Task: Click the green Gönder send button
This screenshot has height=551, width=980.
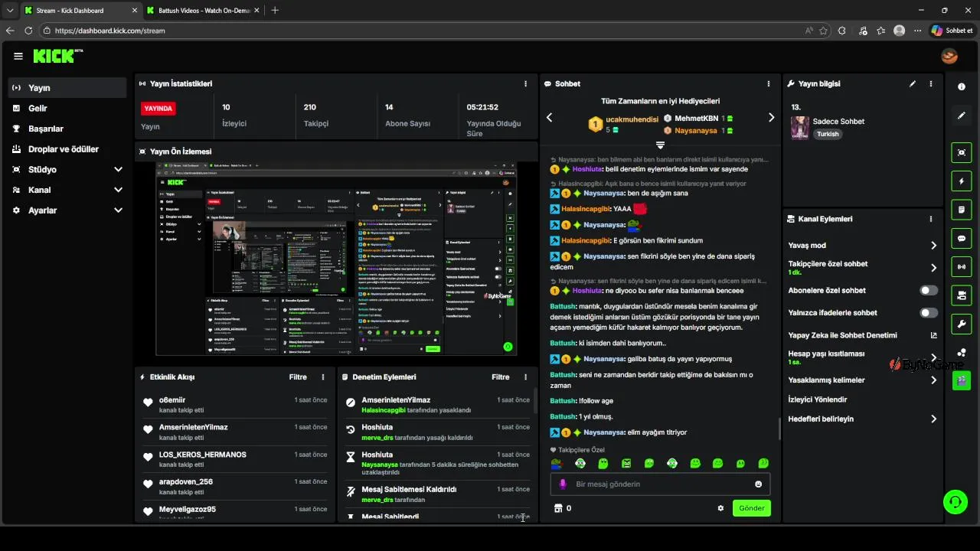Action: [752, 508]
